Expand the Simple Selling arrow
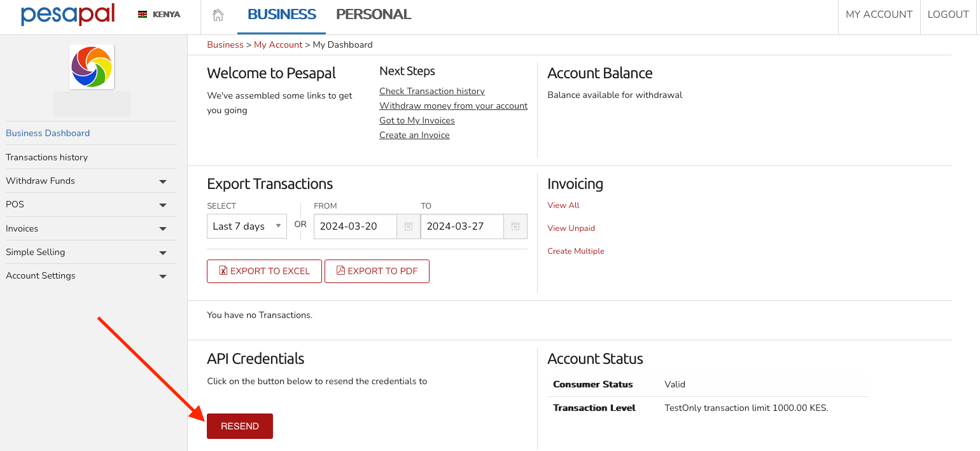The image size is (980, 451). pos(163,253)
